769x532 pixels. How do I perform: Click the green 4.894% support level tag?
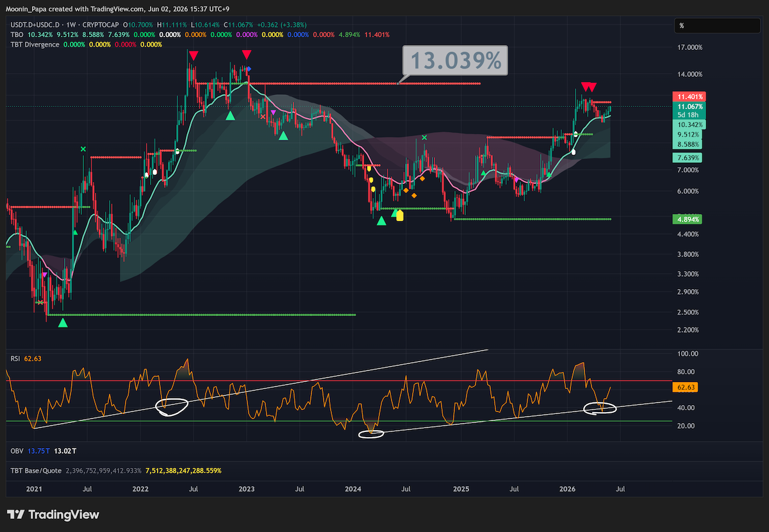coord(687,219)
